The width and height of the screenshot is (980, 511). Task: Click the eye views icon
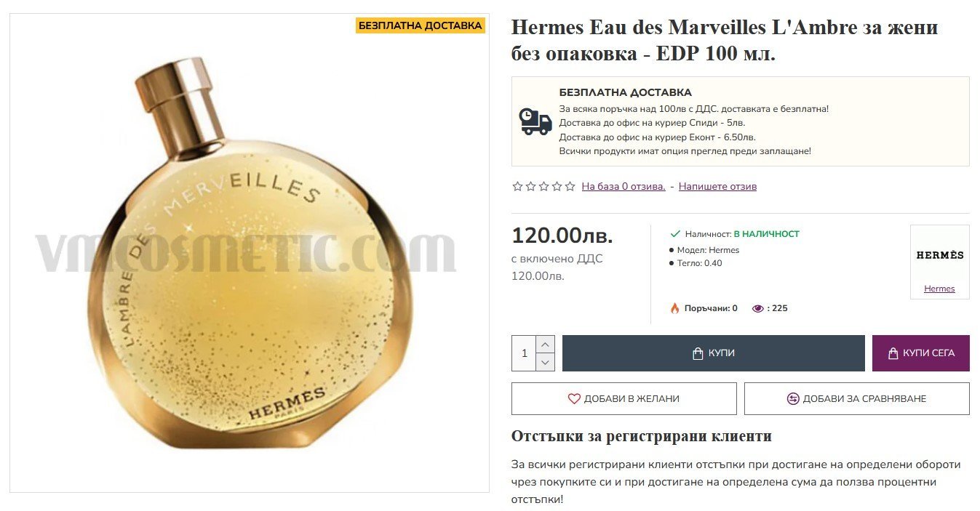757,308
